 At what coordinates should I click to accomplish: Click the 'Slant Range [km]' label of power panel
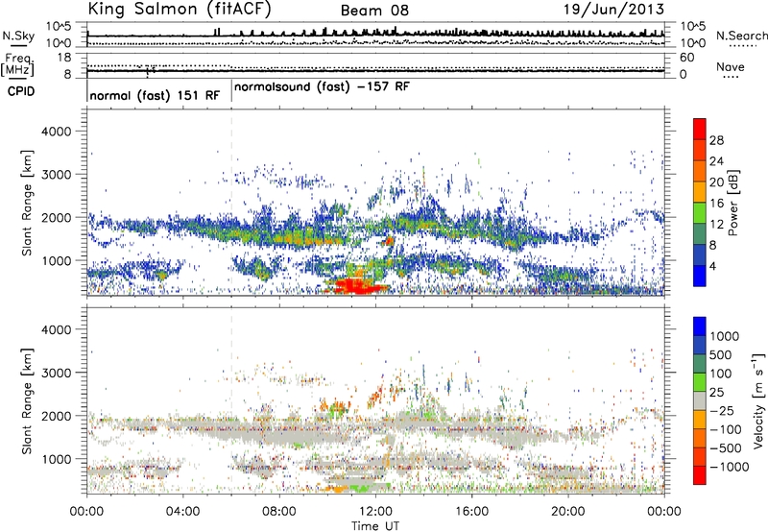27,203
